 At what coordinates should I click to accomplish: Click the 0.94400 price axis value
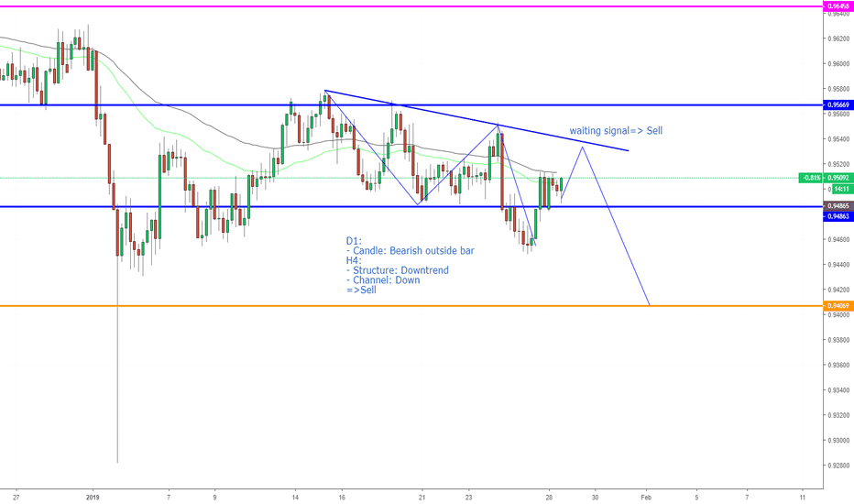(x=838, y=264)
